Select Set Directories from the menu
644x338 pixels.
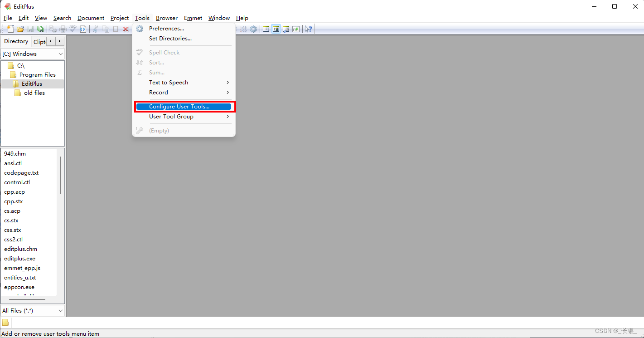[x=169, y=38]
